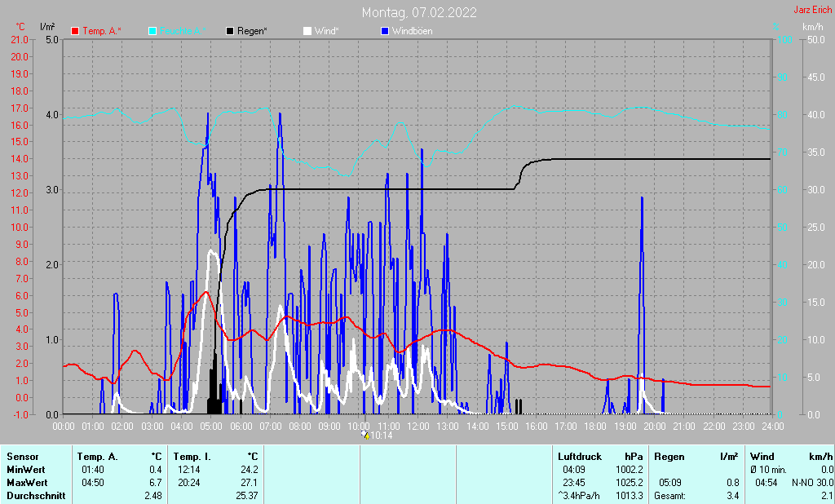Click the '1025.2' maximum pressure value
This screenshot has width=835, height=504.
click(630, 483)
